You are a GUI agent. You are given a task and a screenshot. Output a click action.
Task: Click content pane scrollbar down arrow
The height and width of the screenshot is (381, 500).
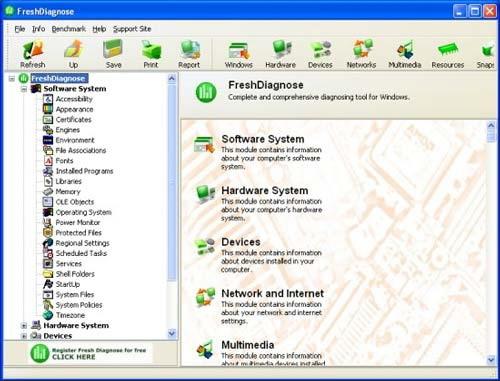[491, 360]
